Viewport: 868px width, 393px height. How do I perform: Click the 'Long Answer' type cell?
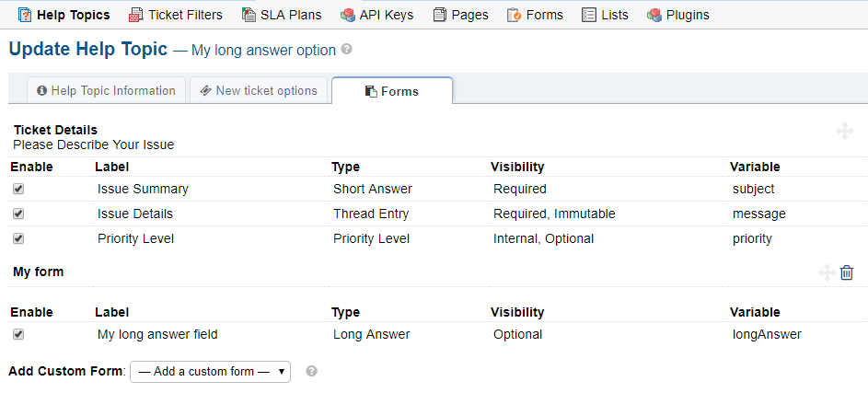tap(372, 334)
